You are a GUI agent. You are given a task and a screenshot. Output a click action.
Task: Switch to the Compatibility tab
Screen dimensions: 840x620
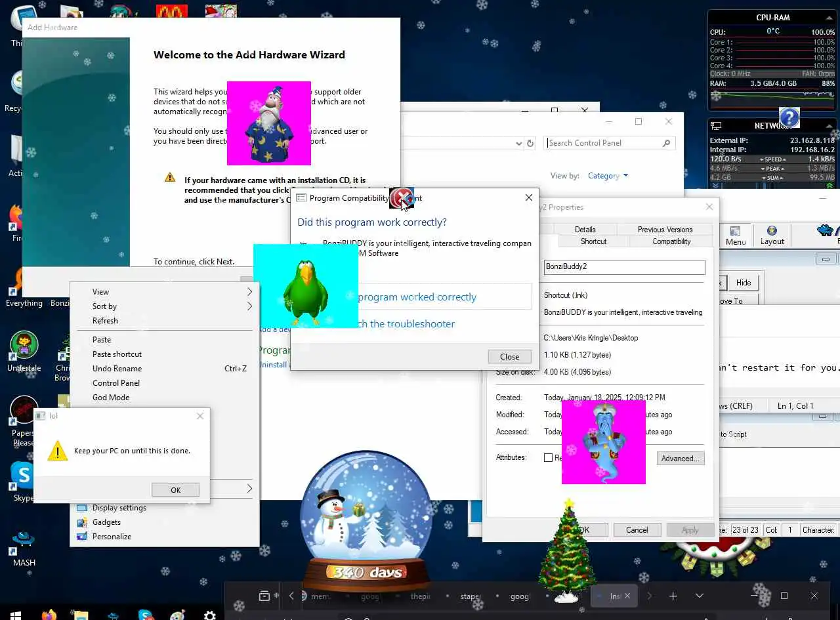(x=671, y=241)
